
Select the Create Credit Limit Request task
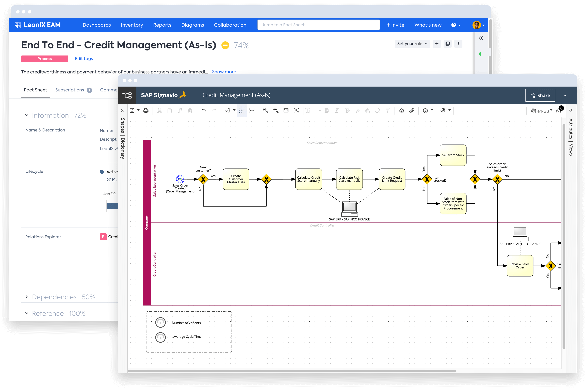[392, 179]
